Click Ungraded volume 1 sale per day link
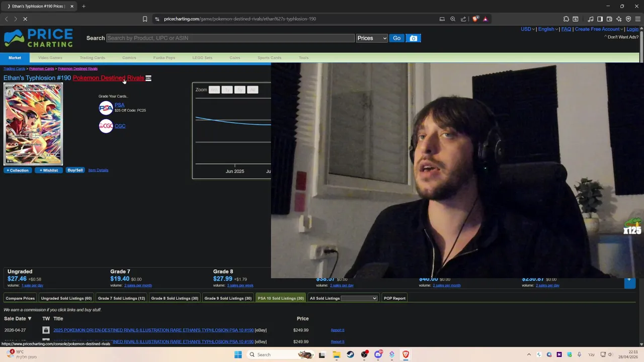This screenshot has width=644, height=362. (x=32, y=286)
